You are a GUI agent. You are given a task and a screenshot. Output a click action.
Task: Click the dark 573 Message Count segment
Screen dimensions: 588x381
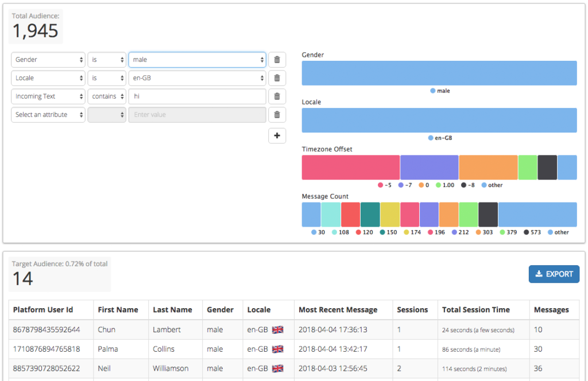click(488, 215)
